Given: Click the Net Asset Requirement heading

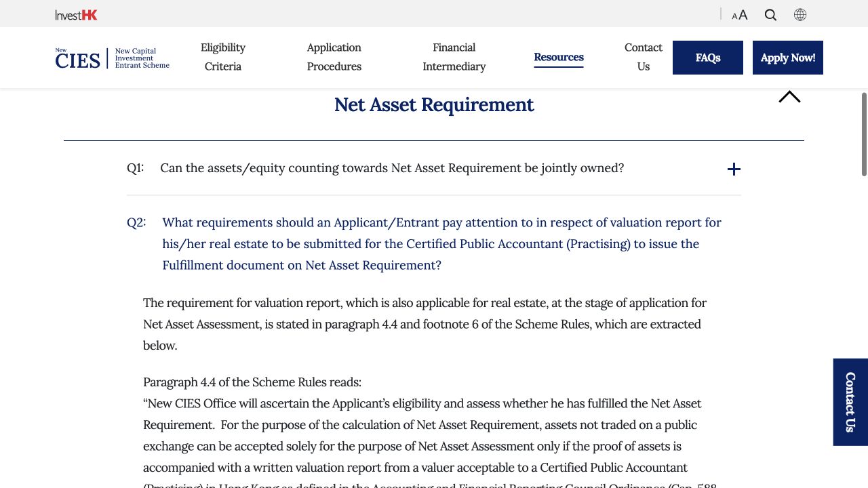Looking at the screenshot, I should point(434,105).
